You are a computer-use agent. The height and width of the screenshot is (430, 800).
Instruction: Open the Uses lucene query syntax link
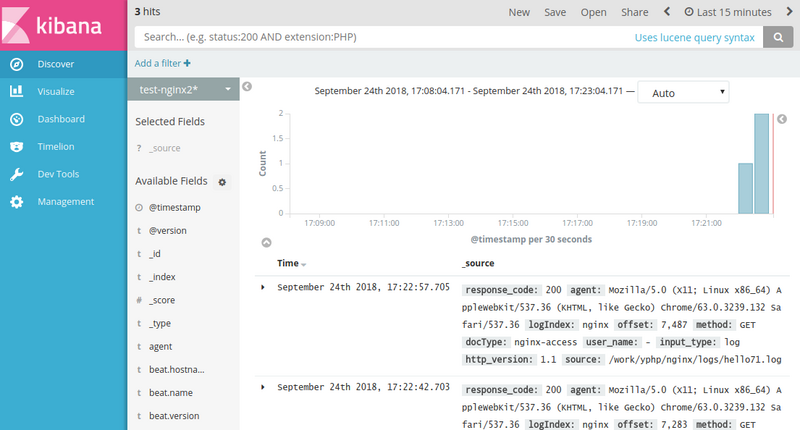pyautogui.click(x=694, y=38)
